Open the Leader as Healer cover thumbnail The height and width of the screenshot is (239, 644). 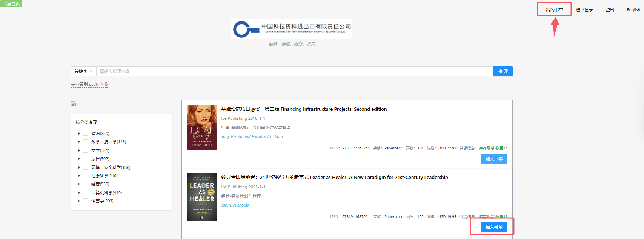tap(202, 197)
